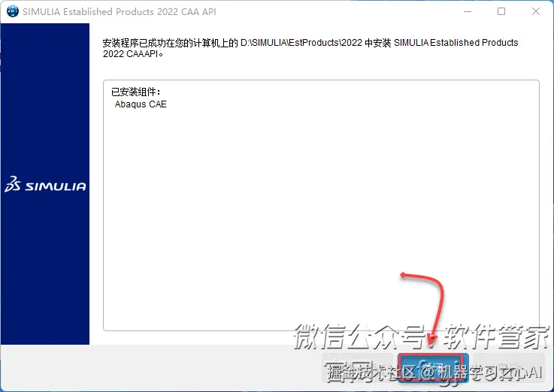Viewport: 554px width, 392px height.
Task: Click the SIMULIA installer icon in title bar
Action: pos(12,11)
